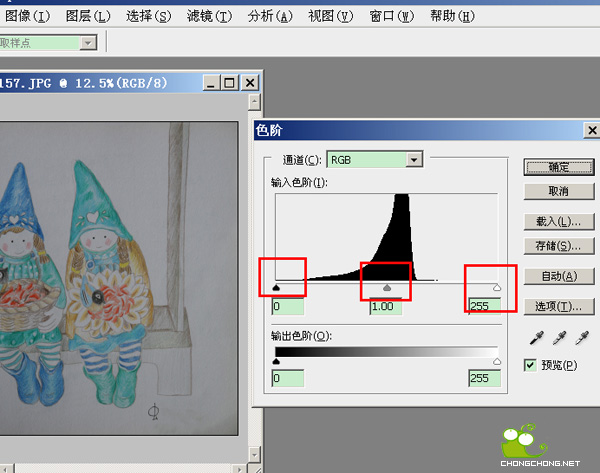Click the midtone gamma field 1.00

pos(386,307)
